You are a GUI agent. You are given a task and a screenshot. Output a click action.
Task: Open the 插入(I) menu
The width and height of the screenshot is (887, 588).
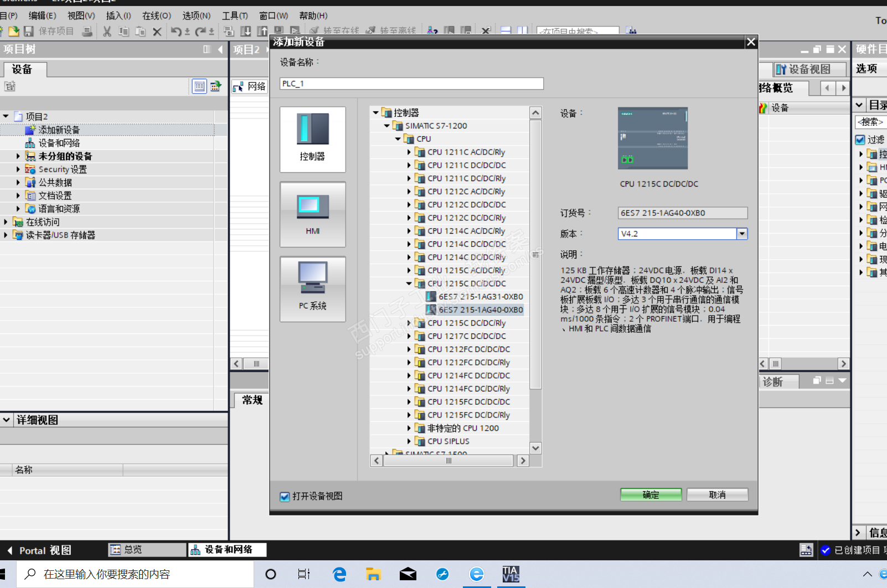[x=118, y=16]
